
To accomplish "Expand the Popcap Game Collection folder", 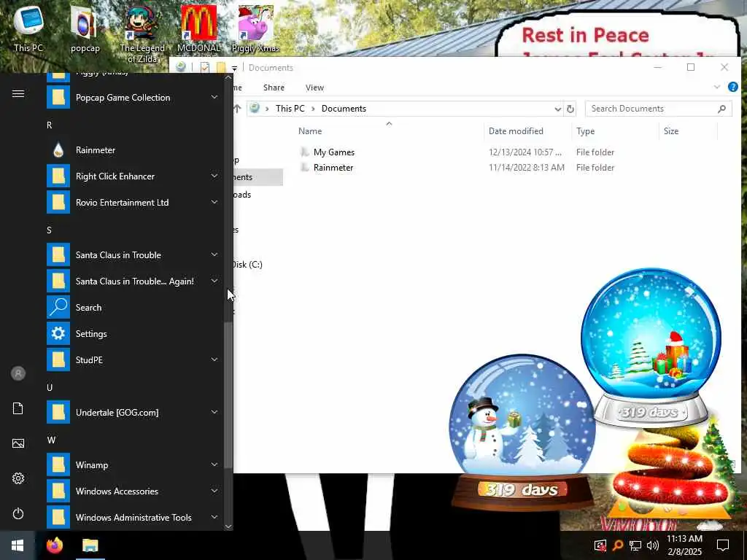I will click(x=214, y=97).
